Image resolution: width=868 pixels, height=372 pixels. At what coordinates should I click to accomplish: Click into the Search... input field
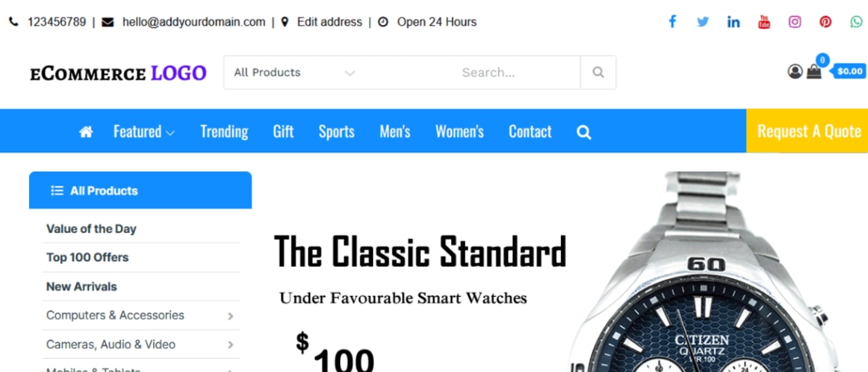point(488,72)
